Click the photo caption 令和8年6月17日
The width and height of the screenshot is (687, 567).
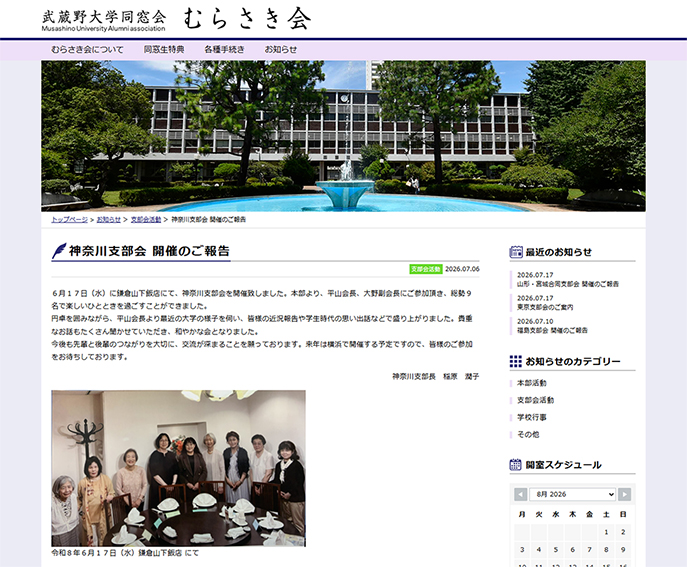pyautogui.click(x=125, y=553)
